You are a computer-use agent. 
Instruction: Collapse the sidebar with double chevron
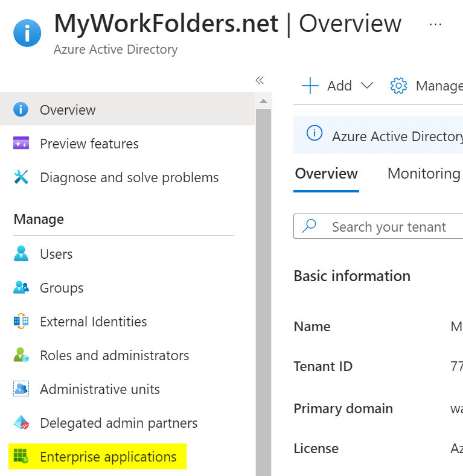coord(260,80)
